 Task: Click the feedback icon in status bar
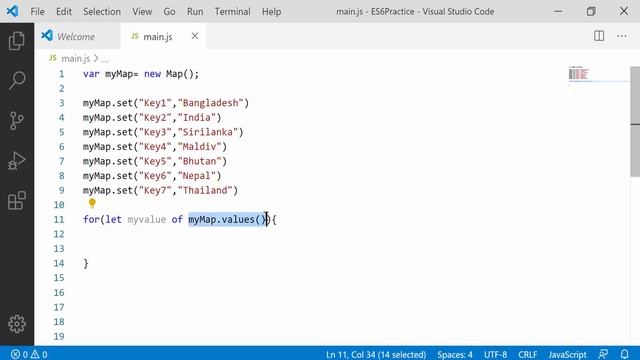[x=603, y=354]
